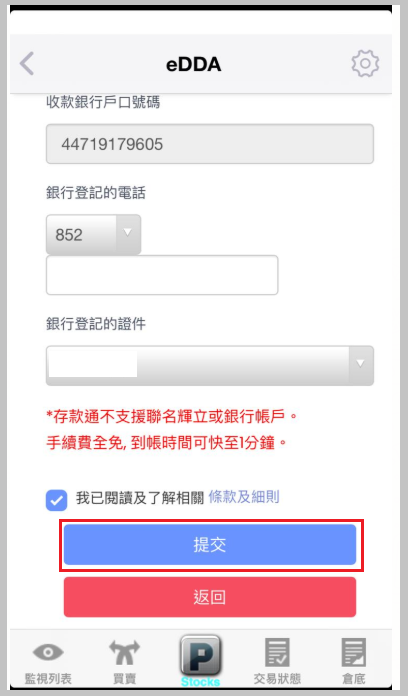Click the eDDA page title
Viewport: 408px width, 696px height.
pyautogui.click(x=194, y=64)
